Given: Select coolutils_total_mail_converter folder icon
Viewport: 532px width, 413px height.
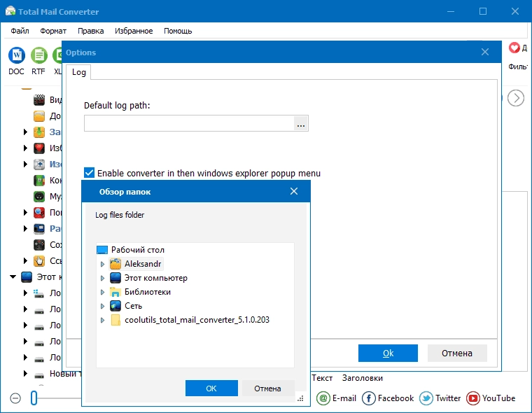Looking at the screenshot, I should [115, 320].
